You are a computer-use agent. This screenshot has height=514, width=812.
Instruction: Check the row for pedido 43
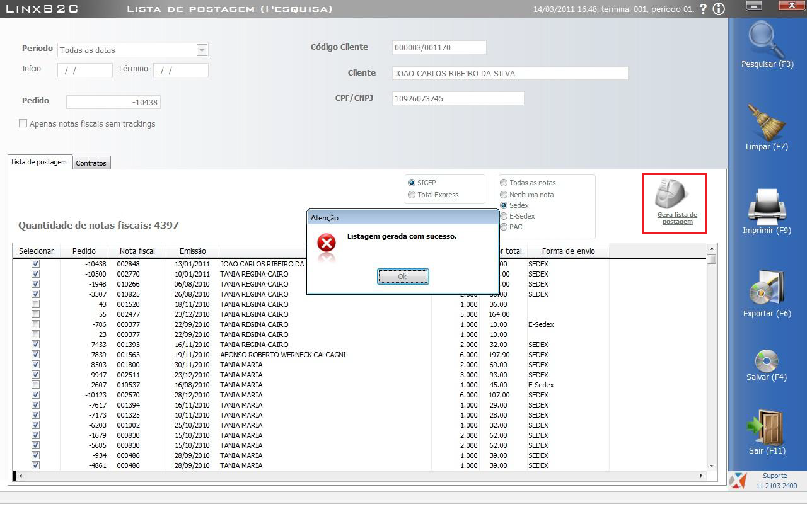pos(35,304)
